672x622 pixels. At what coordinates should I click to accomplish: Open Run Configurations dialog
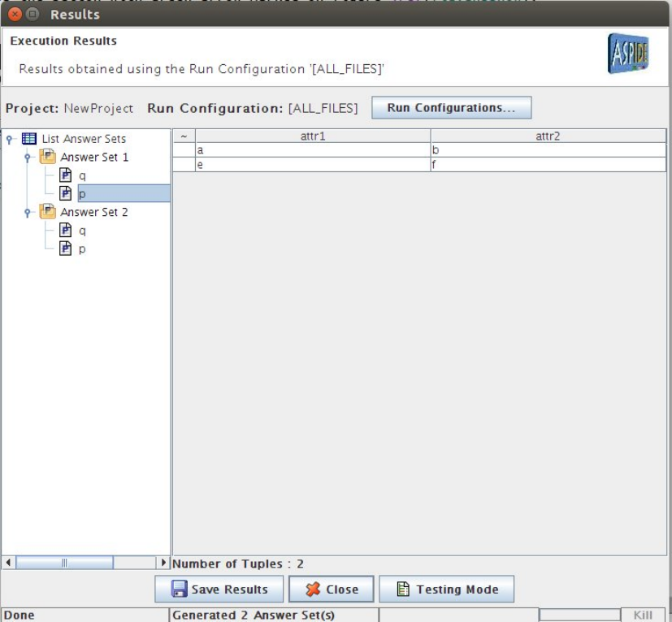click(451, 107)
